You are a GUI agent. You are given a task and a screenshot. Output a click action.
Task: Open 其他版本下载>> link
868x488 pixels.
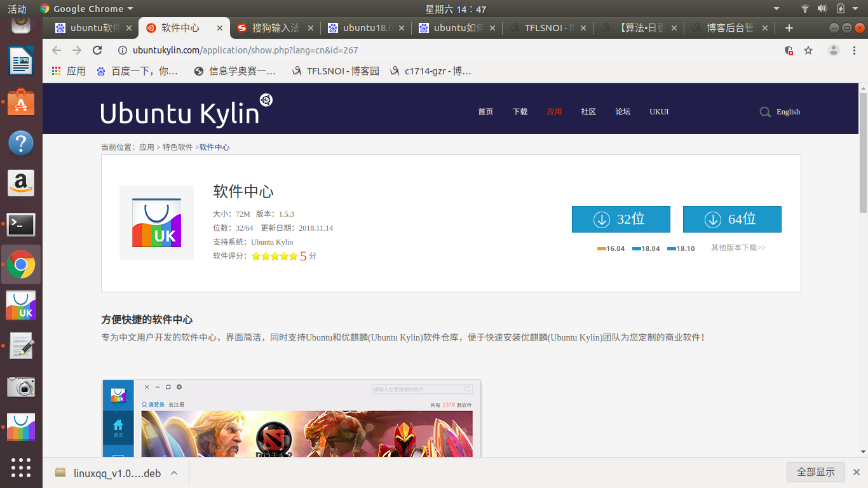[738, 248]
